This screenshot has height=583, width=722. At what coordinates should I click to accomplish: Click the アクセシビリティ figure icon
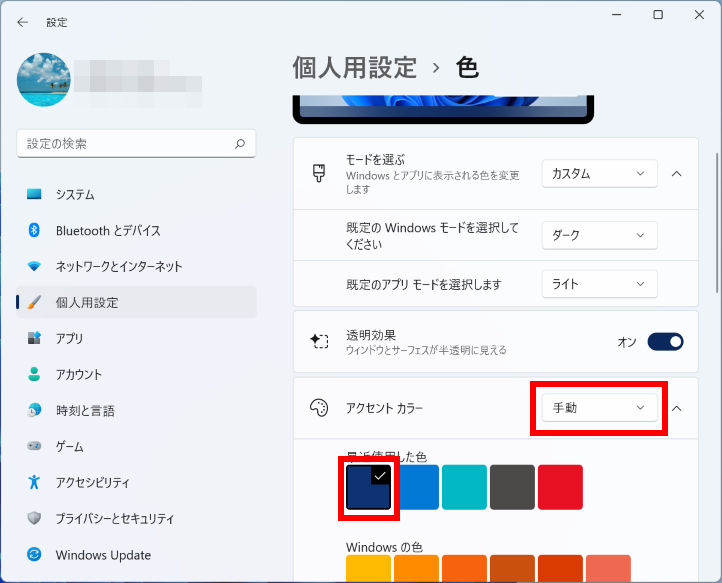(34, 482)
